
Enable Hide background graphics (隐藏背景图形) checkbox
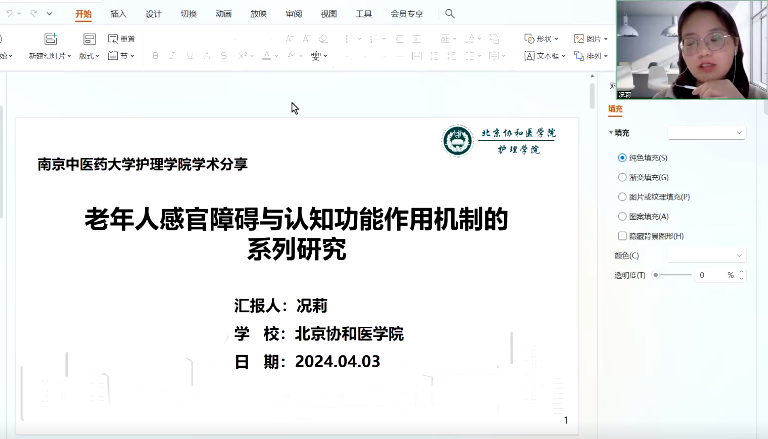[x=623, y=236]
